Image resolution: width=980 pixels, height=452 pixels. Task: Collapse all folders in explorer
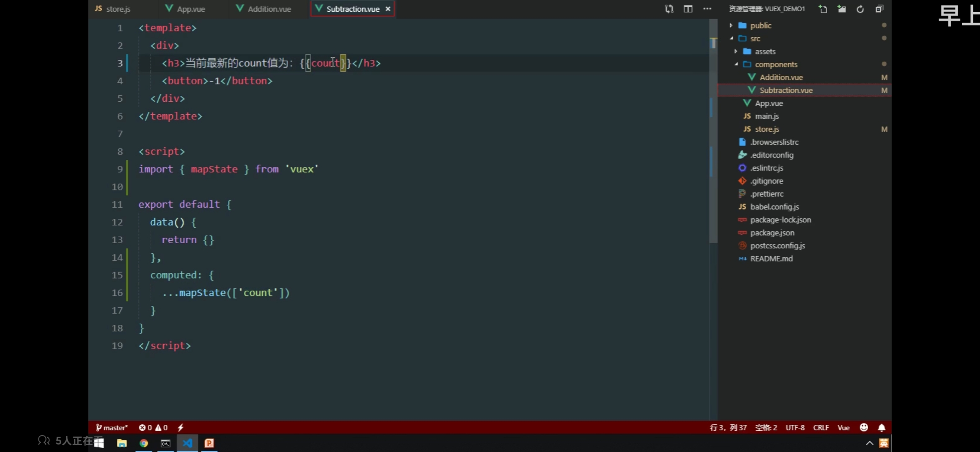coord(879,9)
